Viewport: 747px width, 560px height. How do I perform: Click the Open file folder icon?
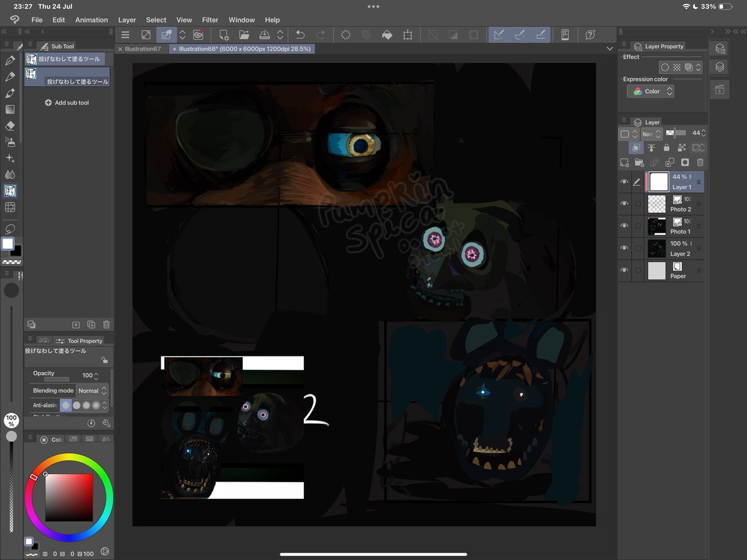pos(244,35)
